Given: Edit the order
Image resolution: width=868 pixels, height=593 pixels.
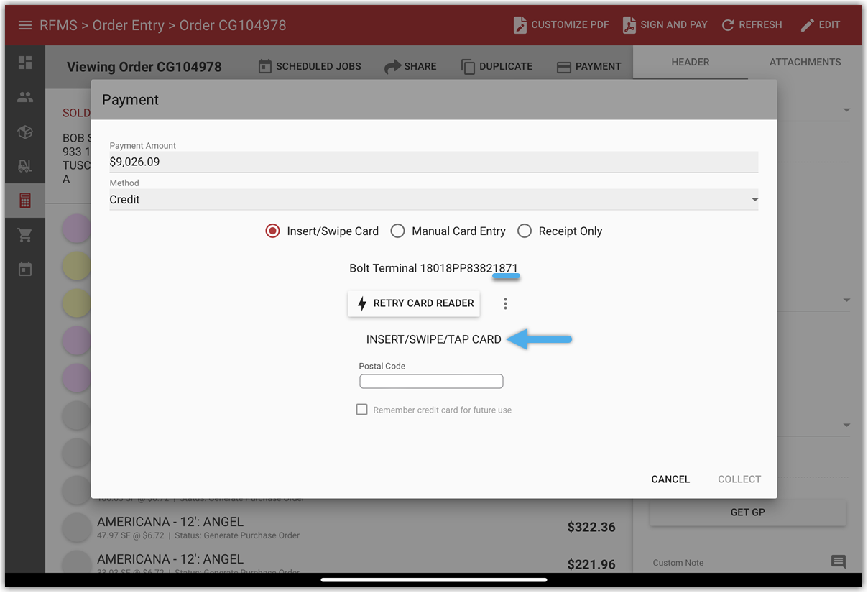Looking at the screenshot, I should coord(821,24).
